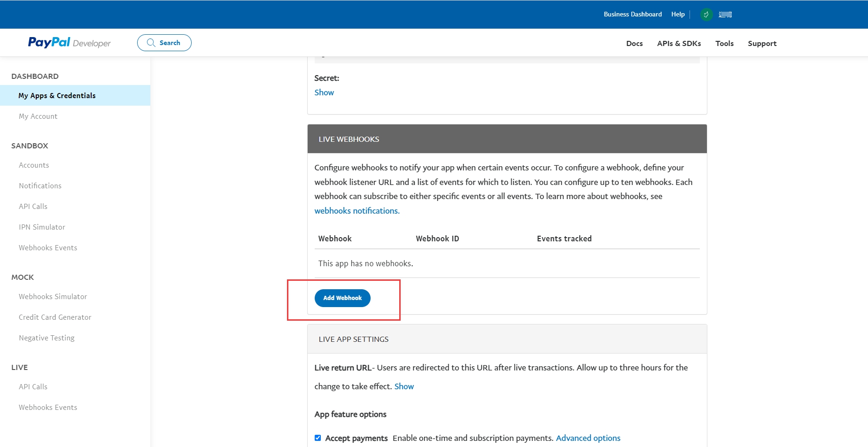Click the LIVE WEBHOOKS section header
The width and height of the screenshot is (868, 447).
(507, 139)
